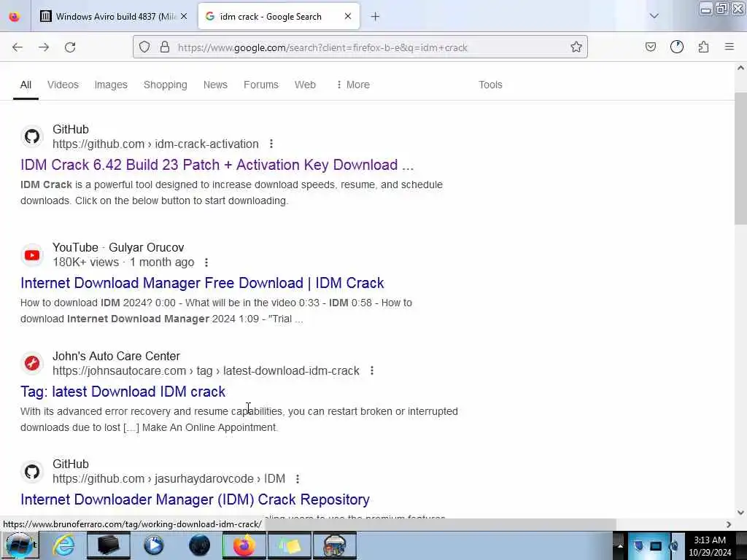Viewport: 747px width, 560px height.
Task: Open three-dot menu for github.com idm-crack-activation result
Action: [x=271, y=144]
